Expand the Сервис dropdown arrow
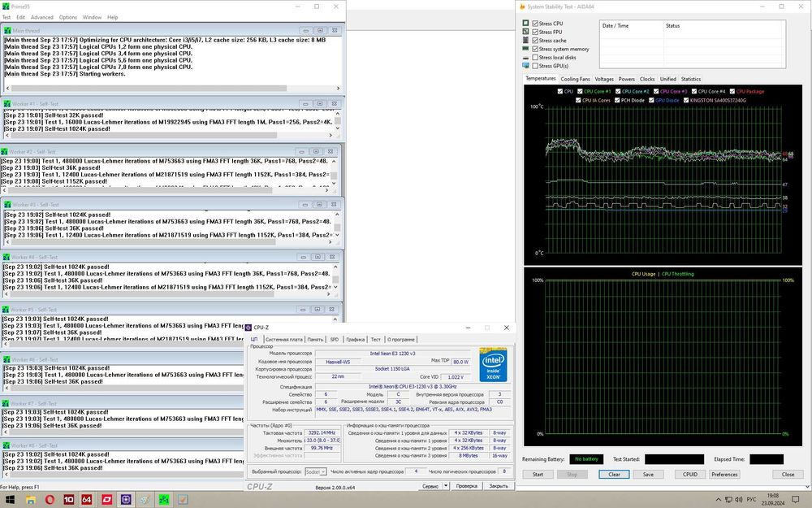This screenshot has height=508, width=812. click(x=446, y=486)
